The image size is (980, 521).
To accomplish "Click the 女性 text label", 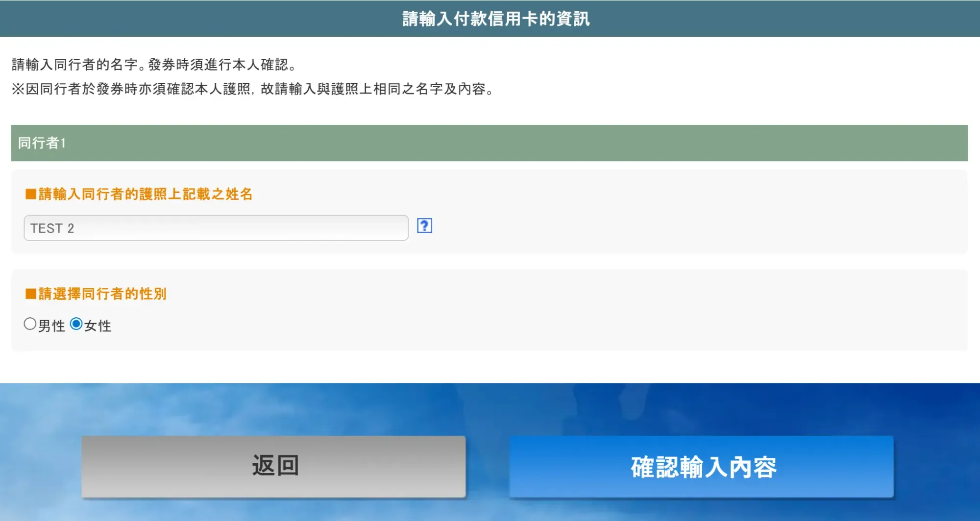I will [x=98, y=326].
